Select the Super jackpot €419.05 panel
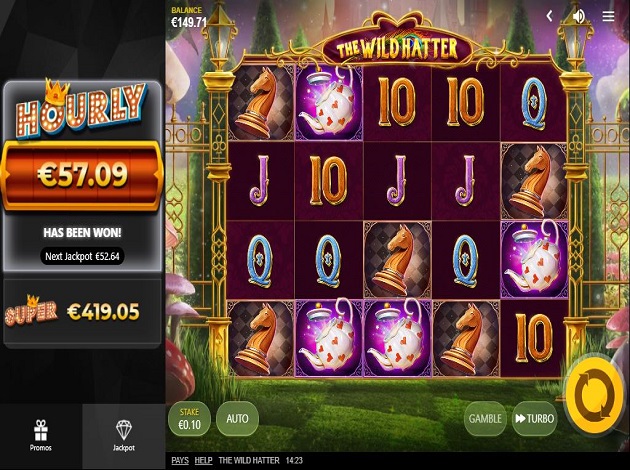 [82, 312]
